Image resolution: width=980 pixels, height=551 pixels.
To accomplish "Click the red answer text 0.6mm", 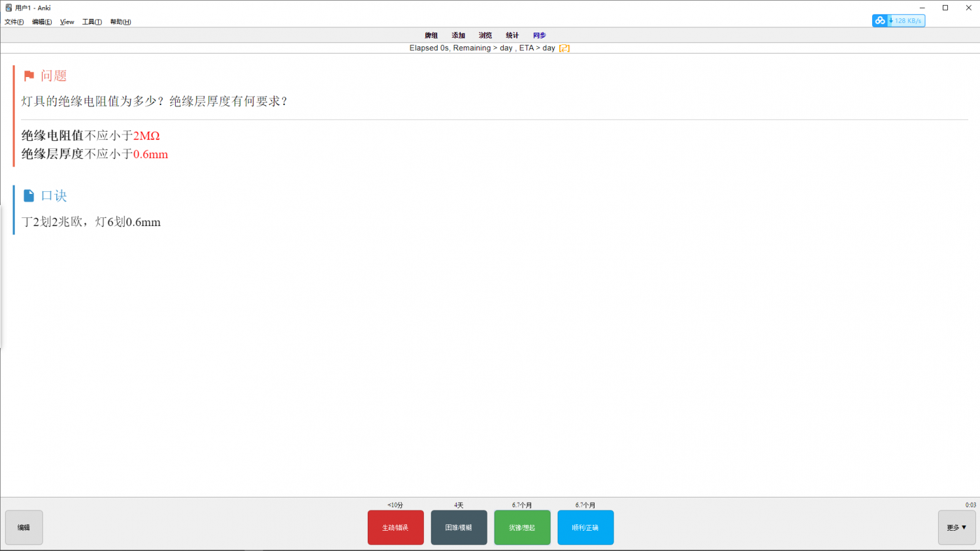I will (x=151, y=155).
